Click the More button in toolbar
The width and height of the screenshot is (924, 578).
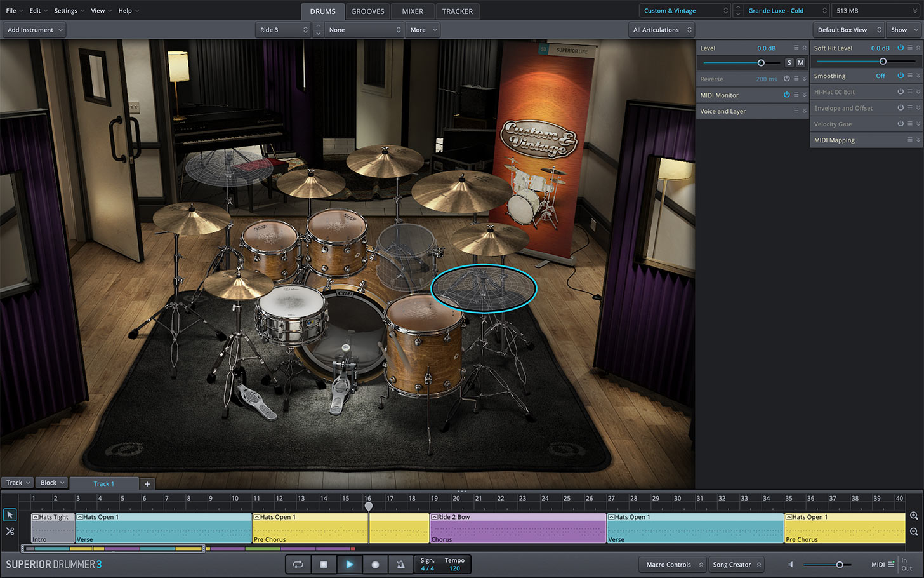click(423, 30)
